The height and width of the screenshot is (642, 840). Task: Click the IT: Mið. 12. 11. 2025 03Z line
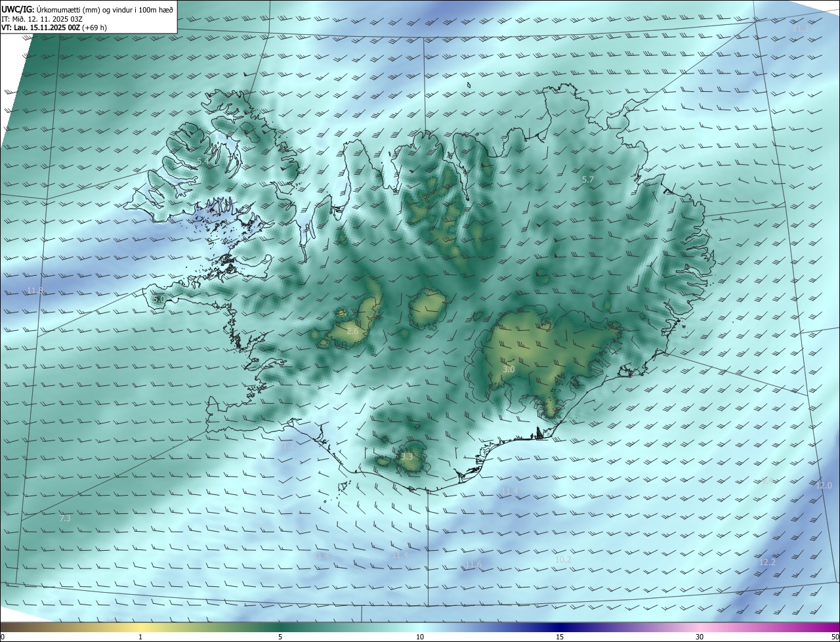click(42, 19)
